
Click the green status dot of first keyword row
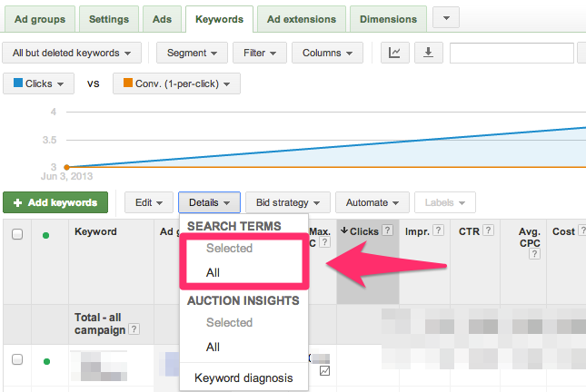[x=46, y=361]
